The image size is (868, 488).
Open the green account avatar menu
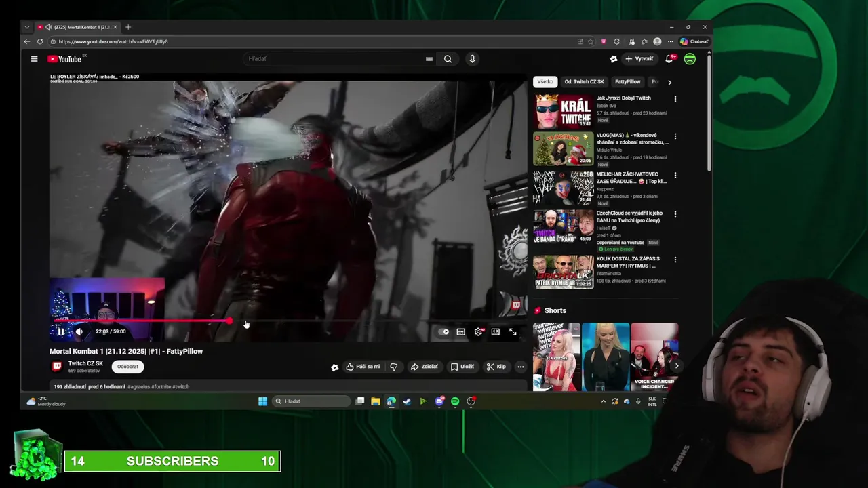pyautogui.click(x=690, y=59)
